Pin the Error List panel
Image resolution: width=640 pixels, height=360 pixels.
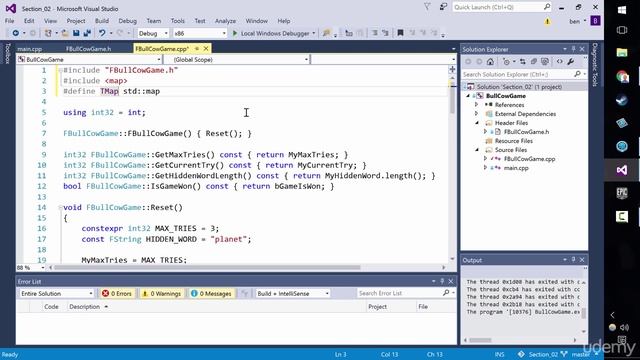442,281
